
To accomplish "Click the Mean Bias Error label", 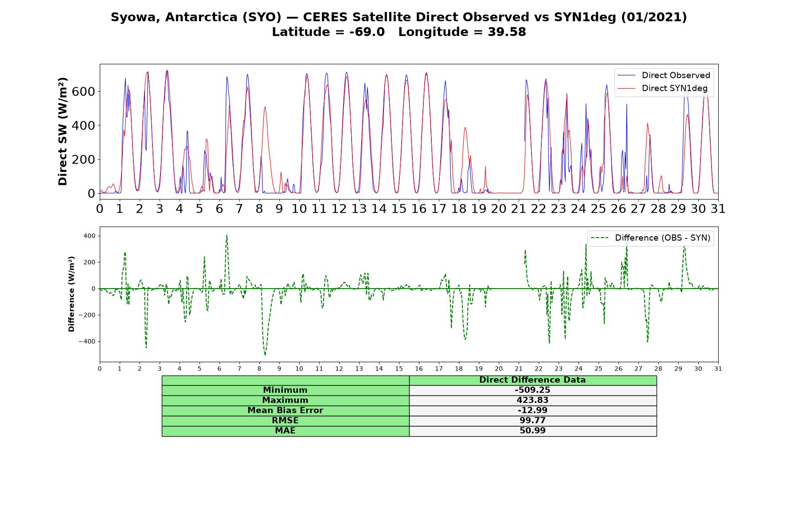I will point(286,411).
